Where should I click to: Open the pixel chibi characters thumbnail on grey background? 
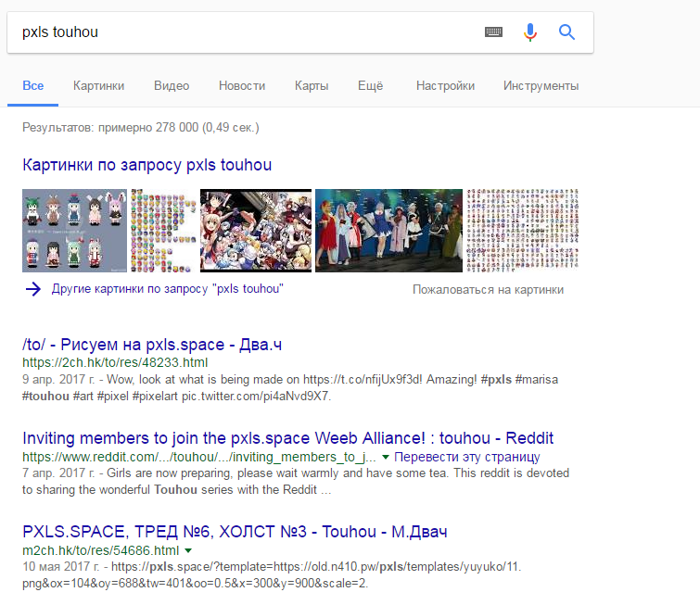(74, 230)
